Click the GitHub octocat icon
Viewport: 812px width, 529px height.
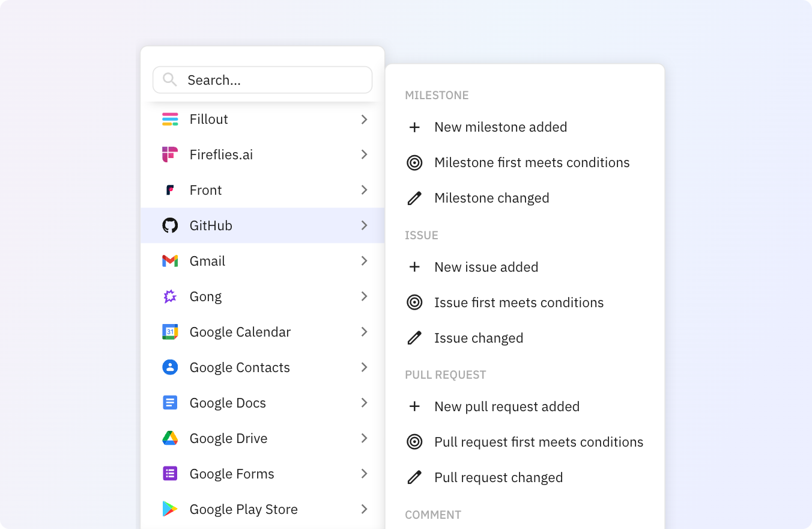pos(170,225)
